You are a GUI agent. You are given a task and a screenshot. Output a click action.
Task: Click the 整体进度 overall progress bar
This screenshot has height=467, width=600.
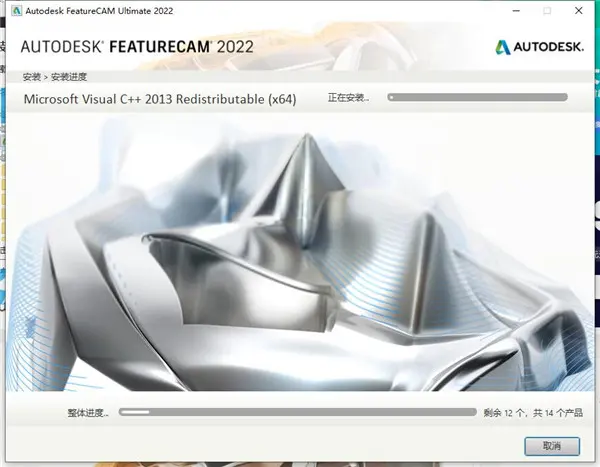click(x=300, y=411)
